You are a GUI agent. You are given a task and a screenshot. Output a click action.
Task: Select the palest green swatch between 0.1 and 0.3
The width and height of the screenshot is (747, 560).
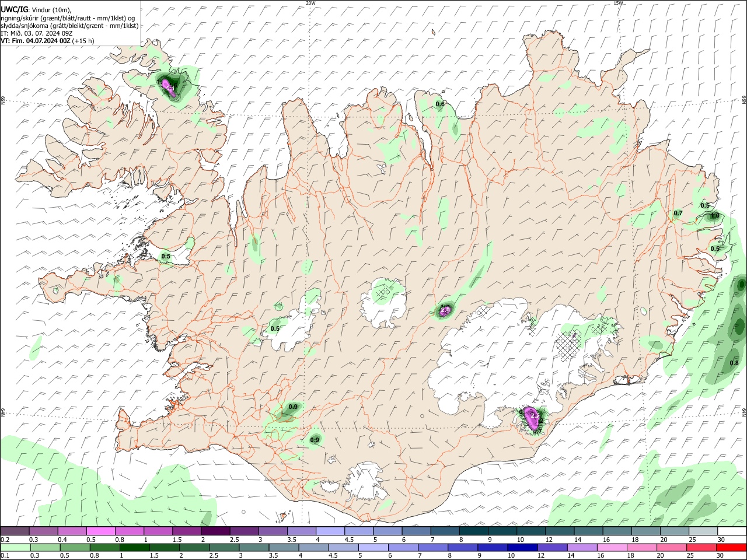click(15, 547)
